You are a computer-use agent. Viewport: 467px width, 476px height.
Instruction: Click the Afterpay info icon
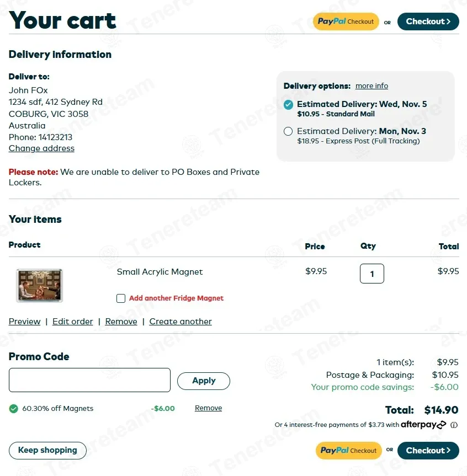click(454, 425)
